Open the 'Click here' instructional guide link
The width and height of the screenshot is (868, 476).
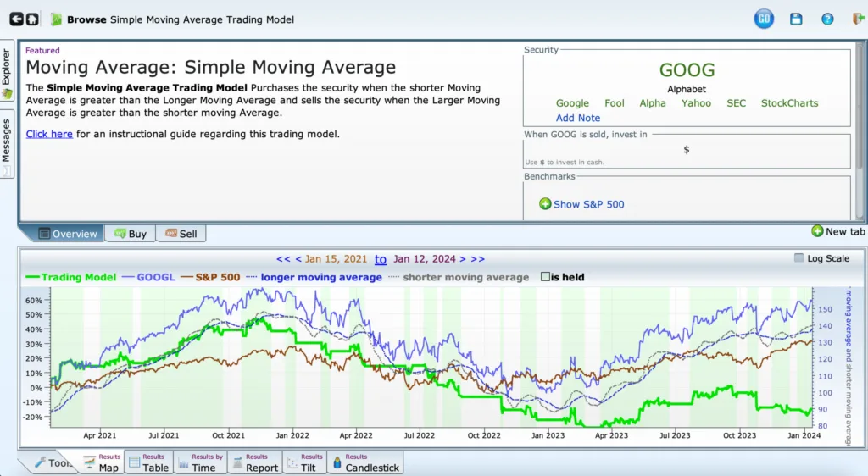point(49,134)
